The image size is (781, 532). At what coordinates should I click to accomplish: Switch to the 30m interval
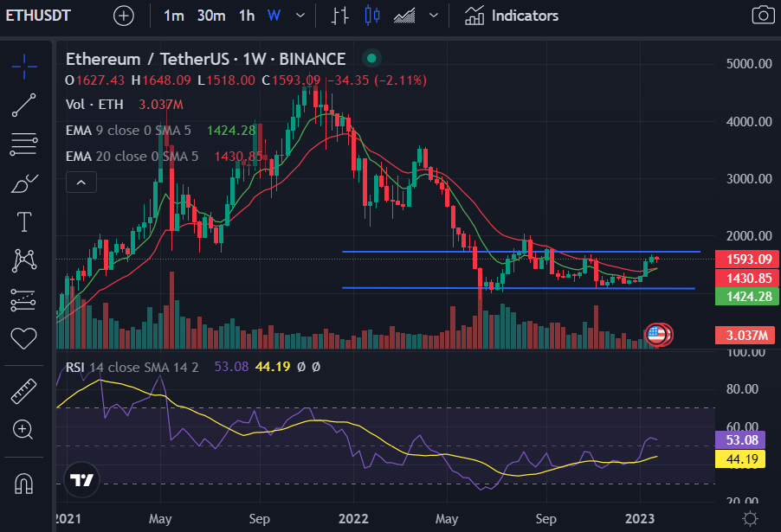pos(211,16)
